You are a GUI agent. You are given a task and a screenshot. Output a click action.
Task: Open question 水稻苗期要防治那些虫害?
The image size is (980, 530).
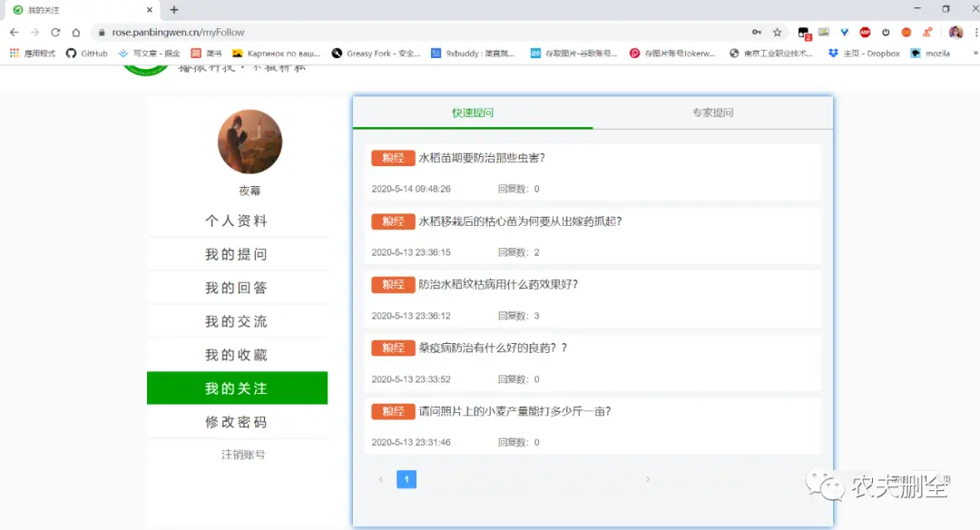[482, 158]
